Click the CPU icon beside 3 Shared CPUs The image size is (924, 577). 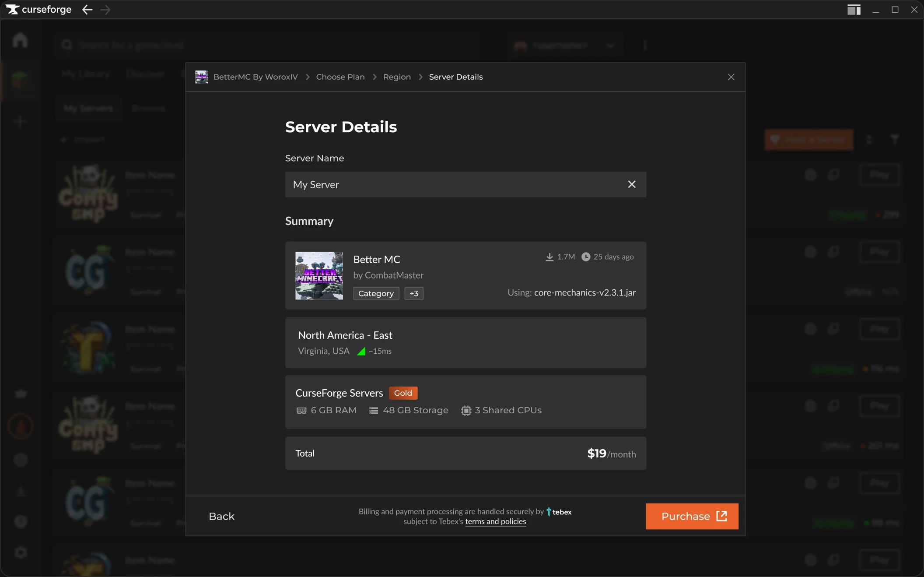pos(466,411)
